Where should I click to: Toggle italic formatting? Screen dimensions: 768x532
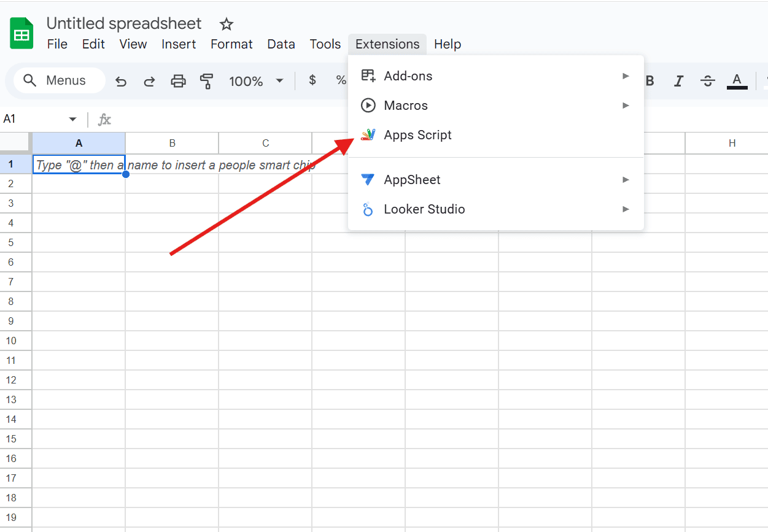tap(678, 81)
